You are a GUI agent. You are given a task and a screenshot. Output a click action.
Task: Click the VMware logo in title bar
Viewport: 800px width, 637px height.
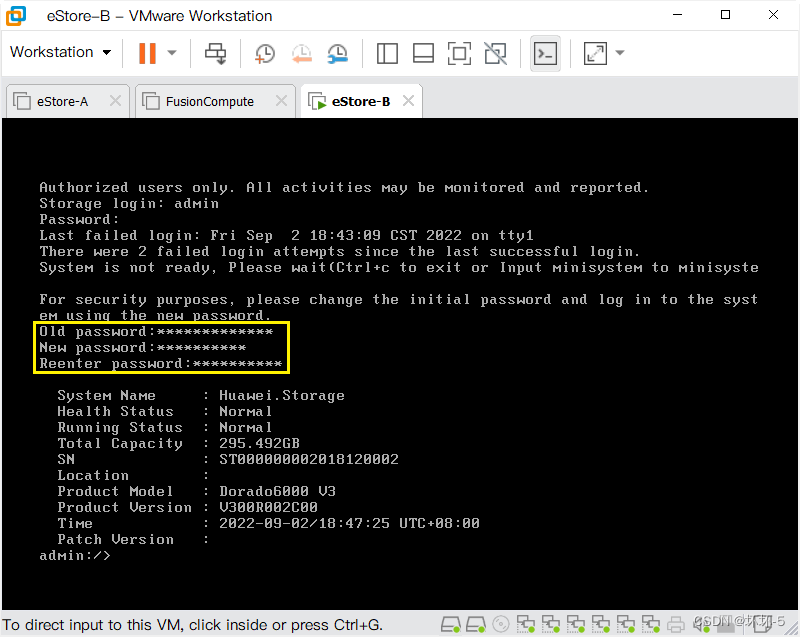[x=15, y=16]
